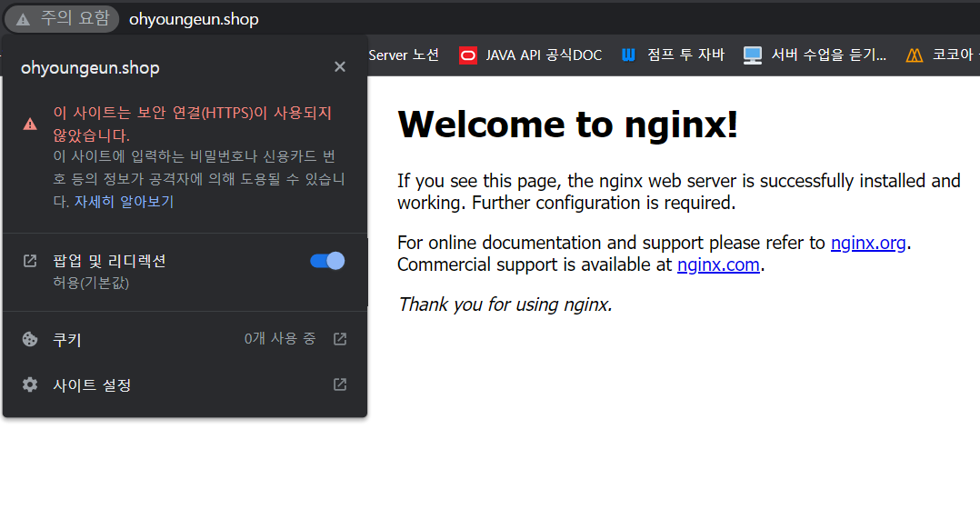Toggle the '팝업 및 리디렉션' switch
This screenshot has height=519, width=980.
327,261
